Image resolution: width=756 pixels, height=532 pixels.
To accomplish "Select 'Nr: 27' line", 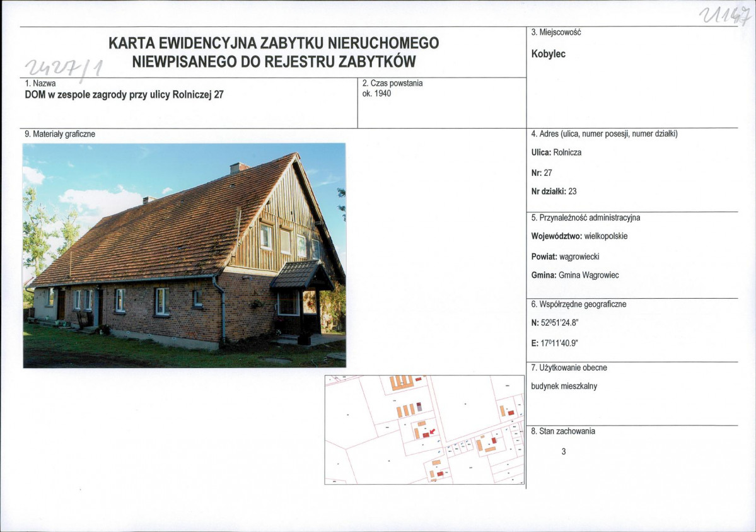I will [x=542, y=173].
